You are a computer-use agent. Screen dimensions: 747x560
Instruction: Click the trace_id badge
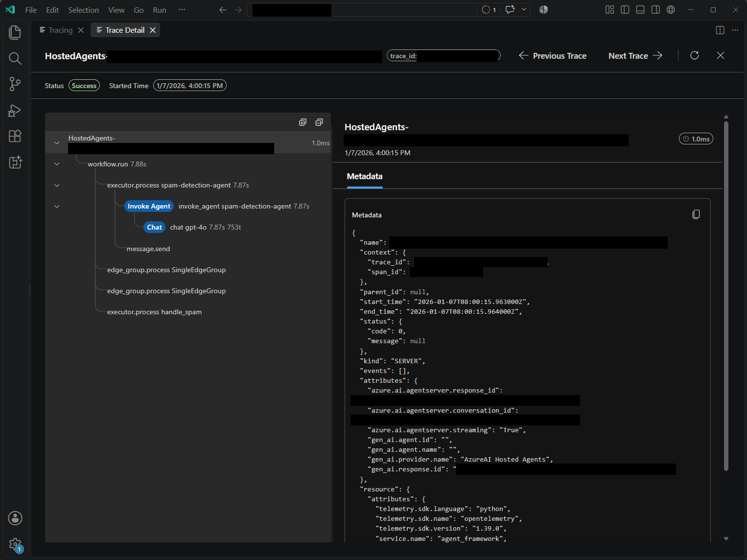pos(444,56)
